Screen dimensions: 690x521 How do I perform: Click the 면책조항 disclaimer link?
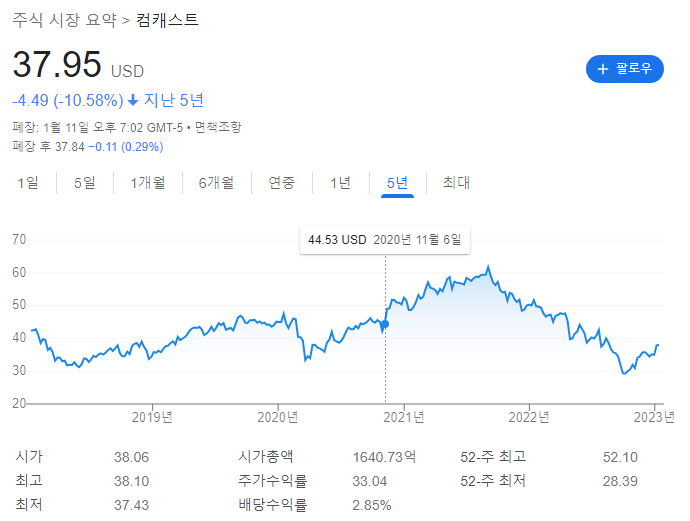[218, 128]
